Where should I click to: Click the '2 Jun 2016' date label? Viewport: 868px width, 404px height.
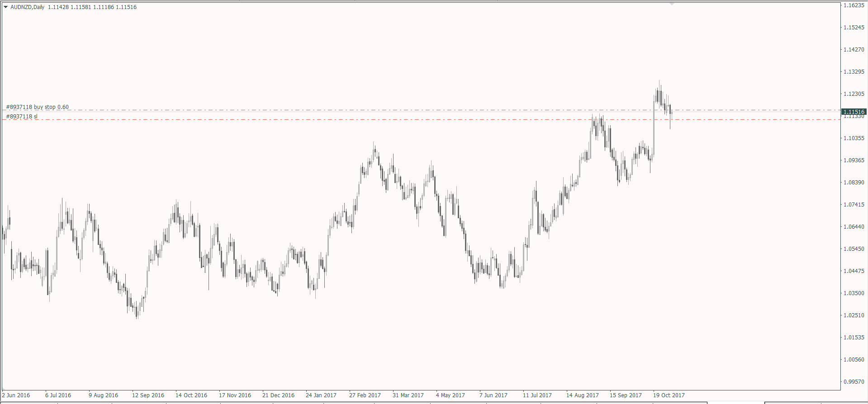pyautogui.click(x=16, y=395)
